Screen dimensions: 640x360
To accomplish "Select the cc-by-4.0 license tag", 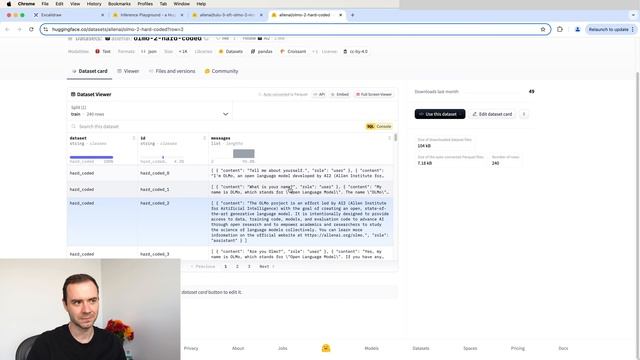I will 355,51.
